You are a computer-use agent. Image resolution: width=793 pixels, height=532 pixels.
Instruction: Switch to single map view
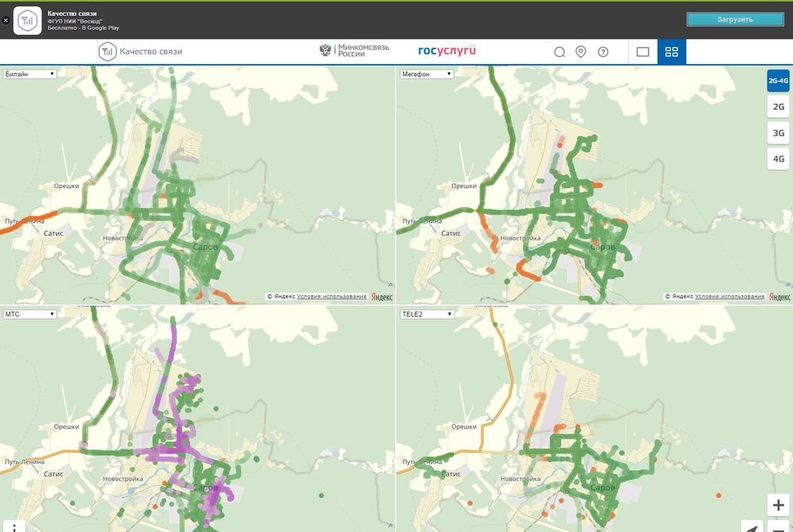point(642,52)
